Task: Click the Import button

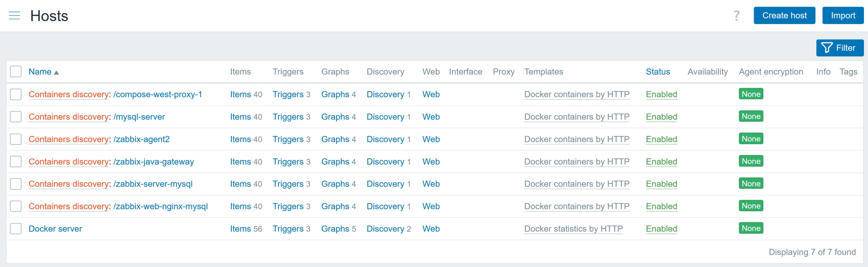Action: coord(843,16)
